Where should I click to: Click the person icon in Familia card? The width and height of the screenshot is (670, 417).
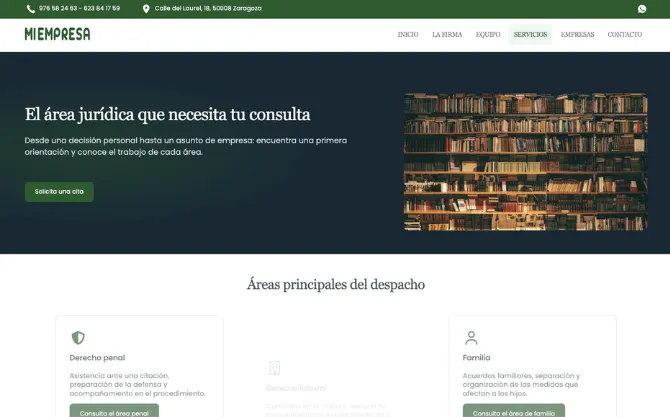471,338
